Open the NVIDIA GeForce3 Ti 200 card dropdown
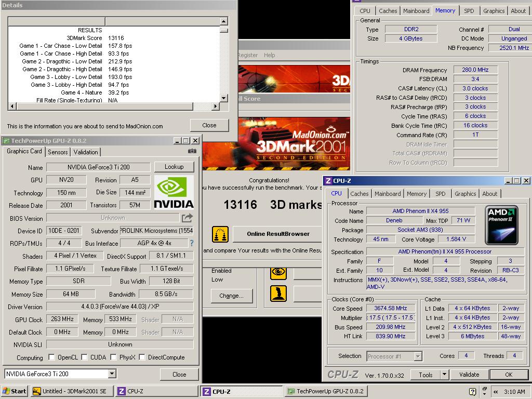This screenshot has width=532, height=399. (112, 374)
